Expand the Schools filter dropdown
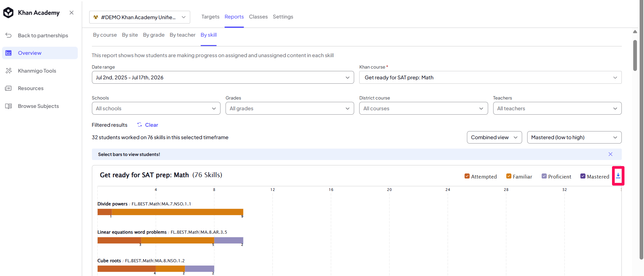 click(156, 108)
